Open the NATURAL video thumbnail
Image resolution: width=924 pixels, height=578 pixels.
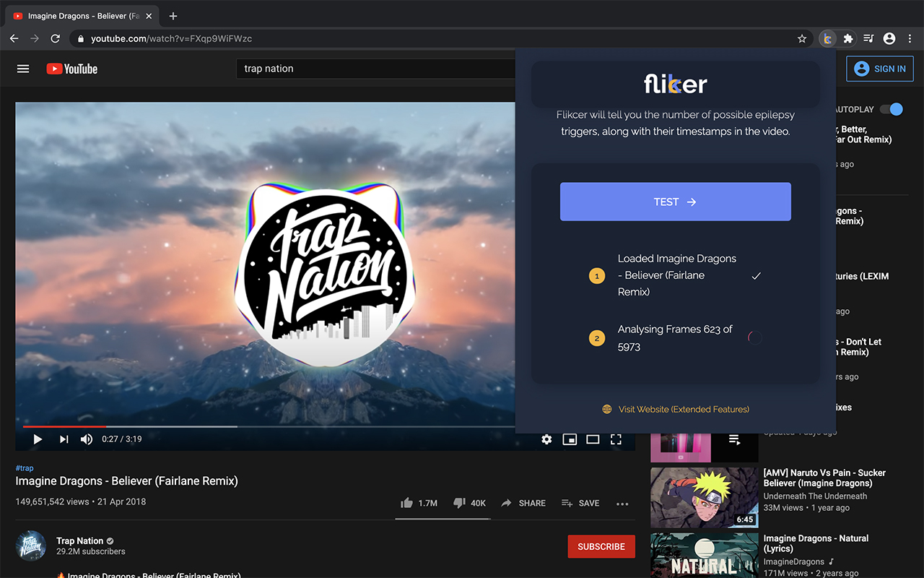(704, 555)
